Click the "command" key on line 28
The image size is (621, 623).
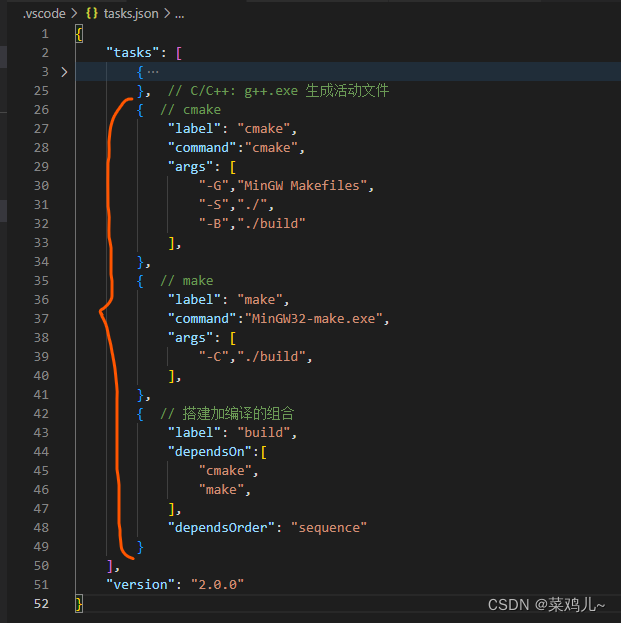(202, 148)
